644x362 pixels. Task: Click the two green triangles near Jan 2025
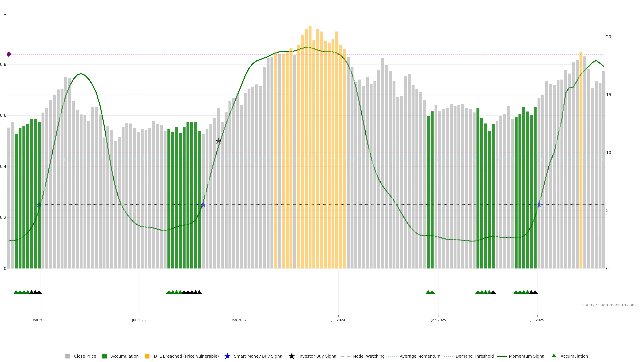430,292
